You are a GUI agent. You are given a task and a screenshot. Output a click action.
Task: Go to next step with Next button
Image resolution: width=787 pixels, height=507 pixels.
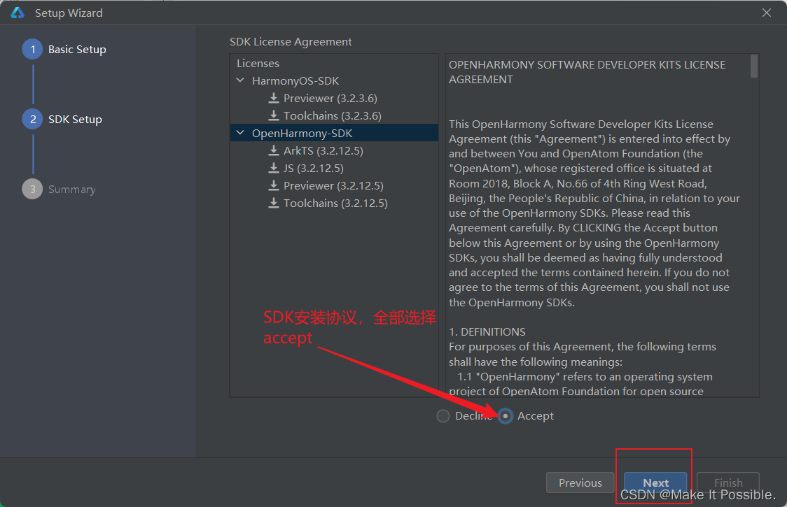click(x=655, y=483)
